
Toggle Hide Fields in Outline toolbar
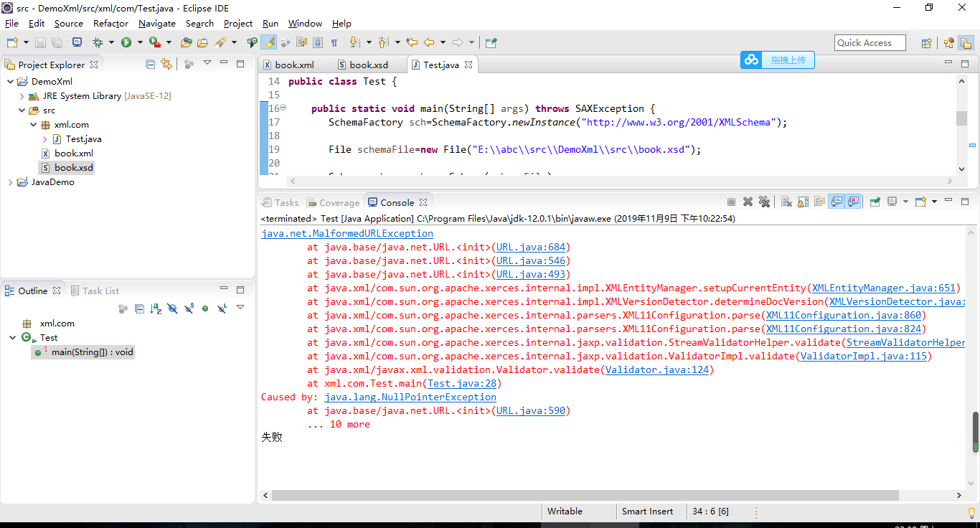(x=172, y=308)
